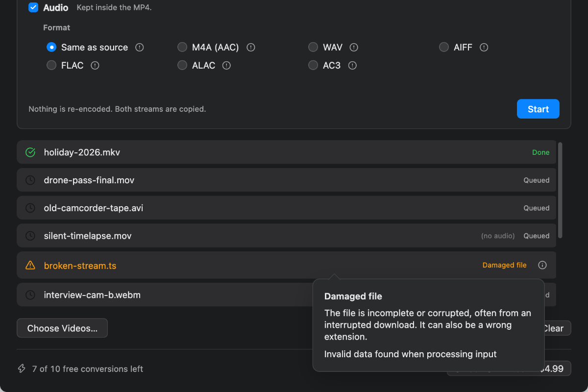Click the Done status on holiday-2026.mkv
The image size is (588, 392).
(541, 152)
